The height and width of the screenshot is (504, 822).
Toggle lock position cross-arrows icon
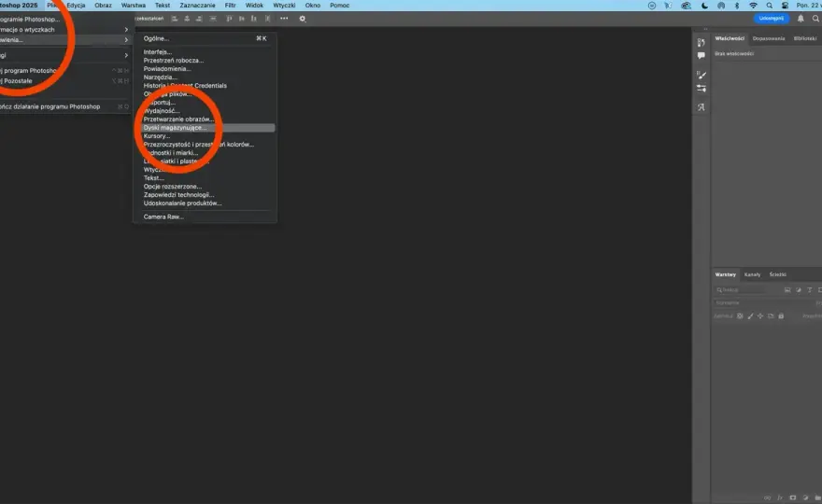point(760,315)
